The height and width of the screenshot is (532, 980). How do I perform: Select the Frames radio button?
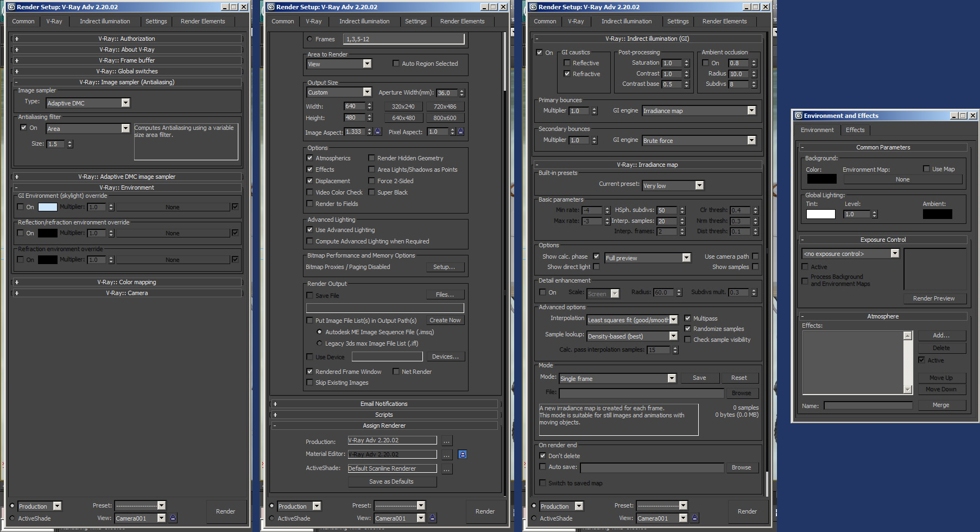tap(309, 39)
